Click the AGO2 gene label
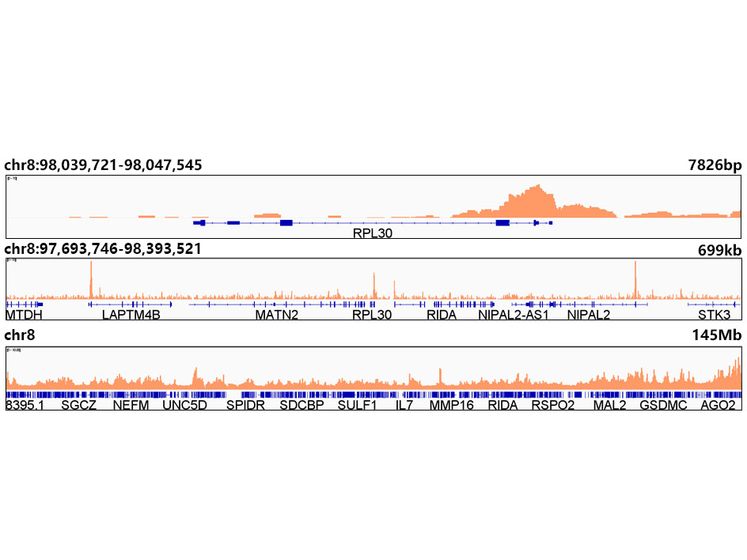The width and height of the screenshot is (747, 560). (715, 405)
